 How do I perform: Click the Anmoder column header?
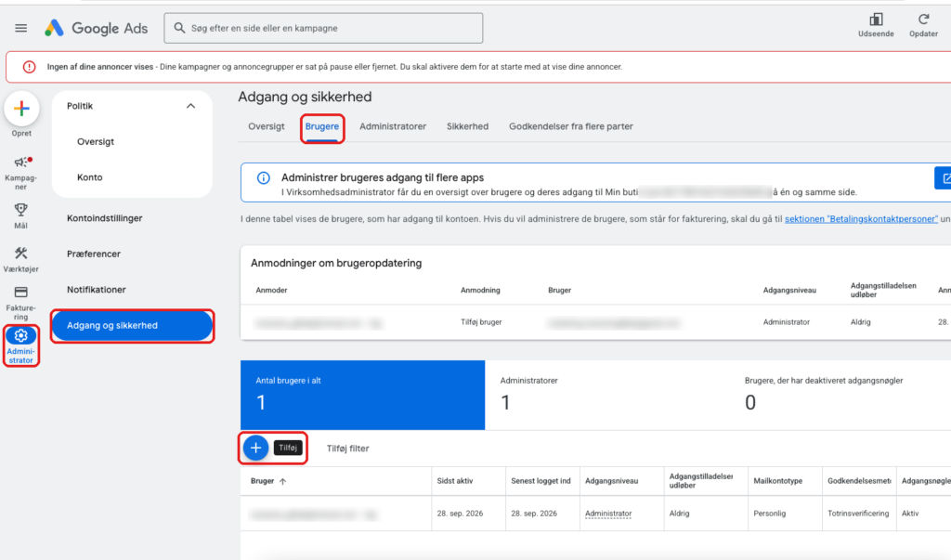coord(272,290)
